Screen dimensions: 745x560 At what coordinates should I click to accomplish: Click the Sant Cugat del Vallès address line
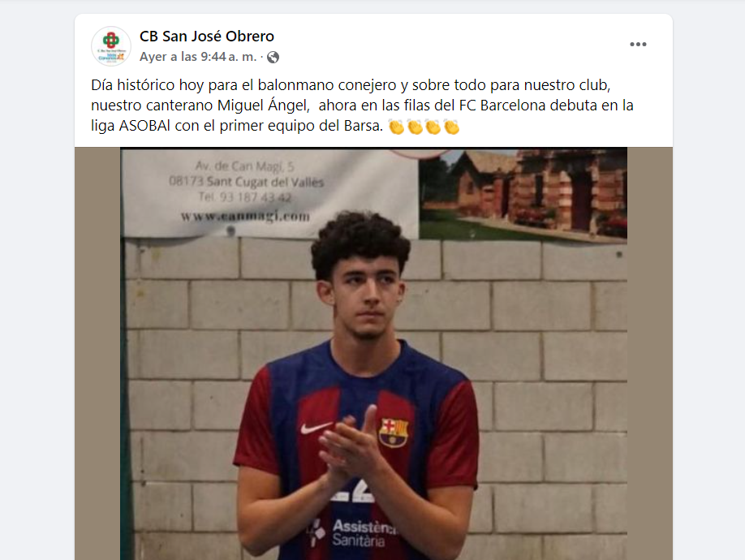point(246,182)
